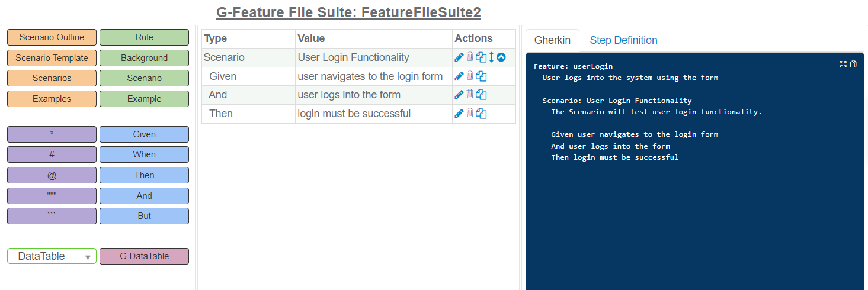The image size is (868, 290).
Task: Add a When step
Action: 144,154
